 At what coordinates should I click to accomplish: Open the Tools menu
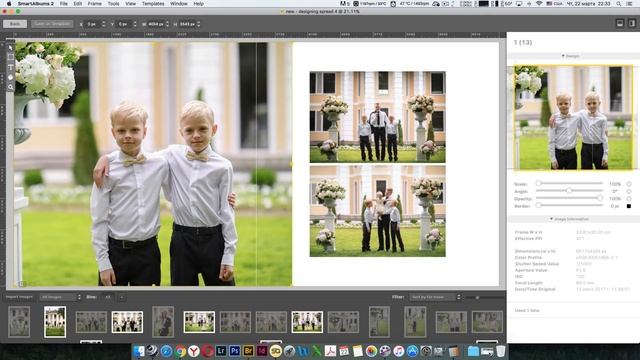113,4
